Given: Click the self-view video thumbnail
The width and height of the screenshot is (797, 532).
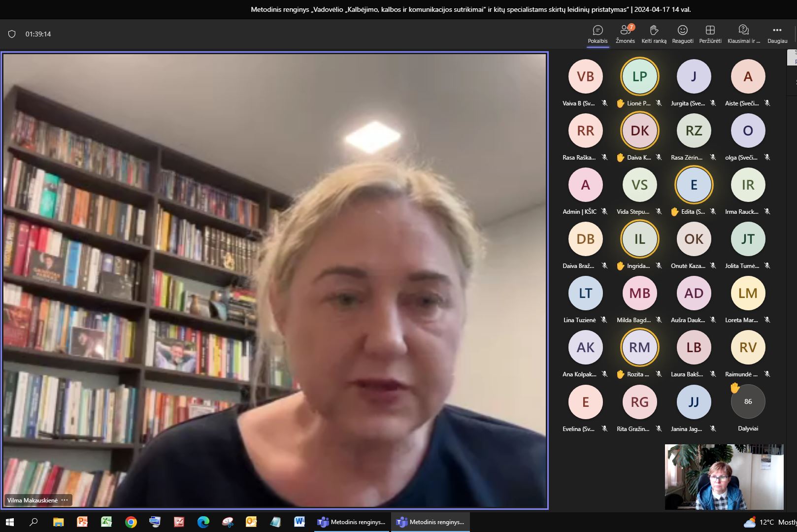Looking at the screenshot, I should [x=724, y=477].
